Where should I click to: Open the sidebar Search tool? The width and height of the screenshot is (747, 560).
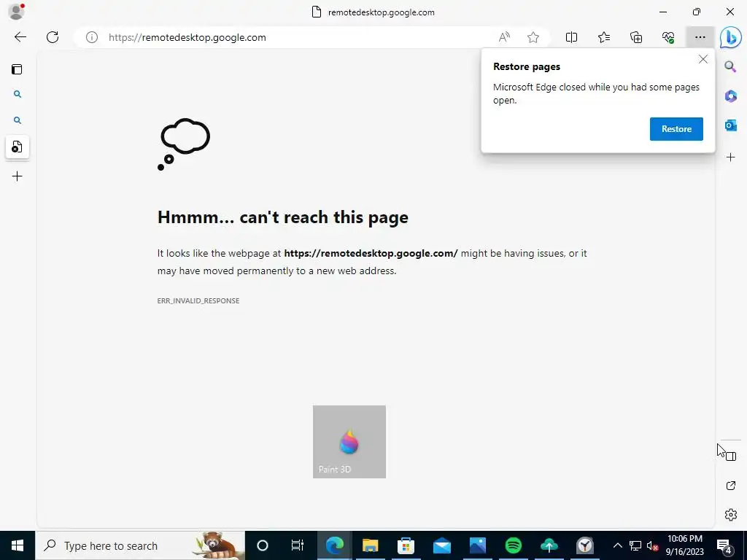pyautogui.click(x=730, y=66)
